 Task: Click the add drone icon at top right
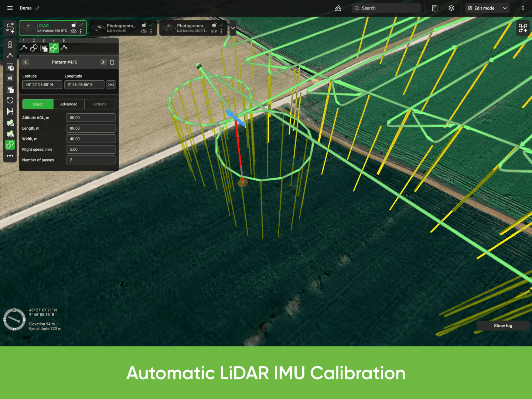point(523,28)
